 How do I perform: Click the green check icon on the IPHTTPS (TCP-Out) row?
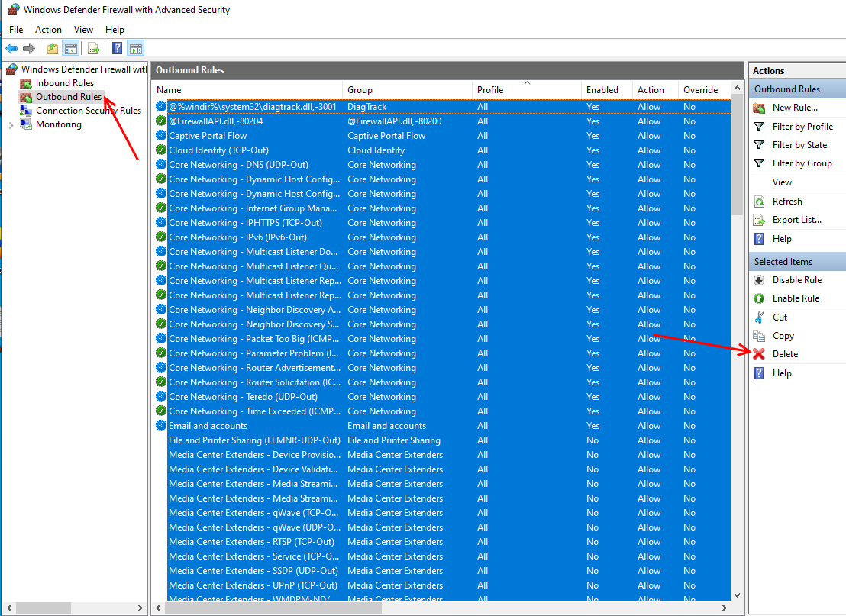coord(161,222)
